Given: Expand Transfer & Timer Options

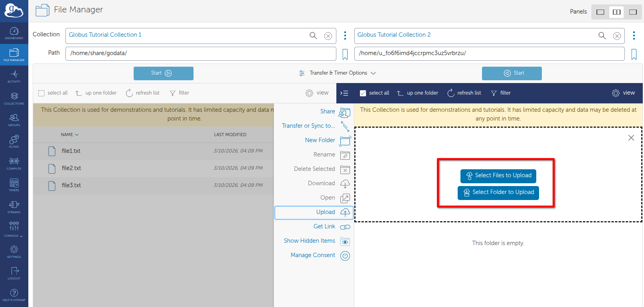Looking at the screenshot, I should pyautogui.click(x=338, y=73).
